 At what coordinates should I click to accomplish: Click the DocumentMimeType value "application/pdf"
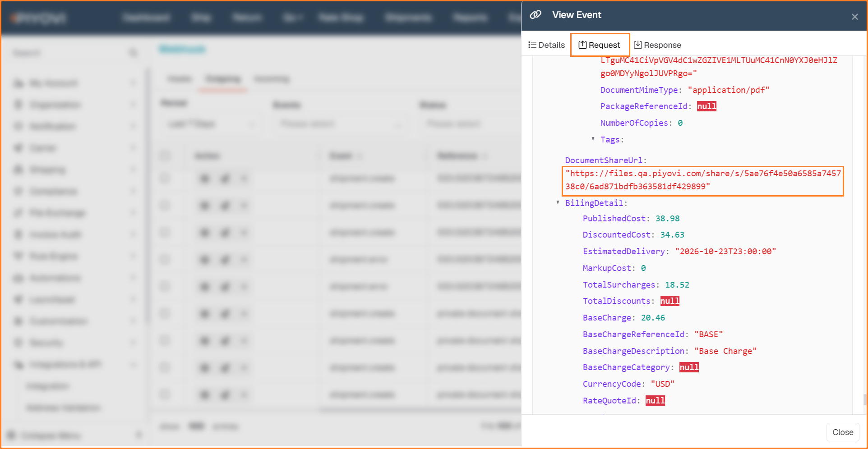tap(728, 90)
